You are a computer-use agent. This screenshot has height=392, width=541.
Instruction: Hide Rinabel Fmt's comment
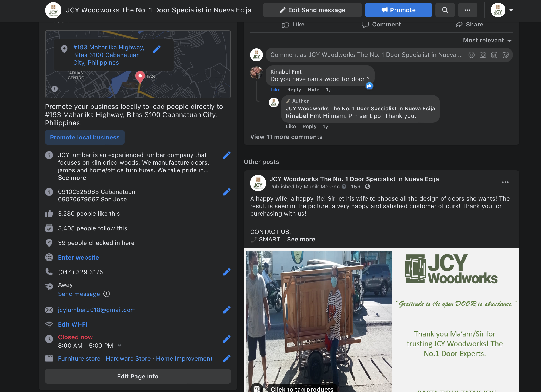[313, 90]
